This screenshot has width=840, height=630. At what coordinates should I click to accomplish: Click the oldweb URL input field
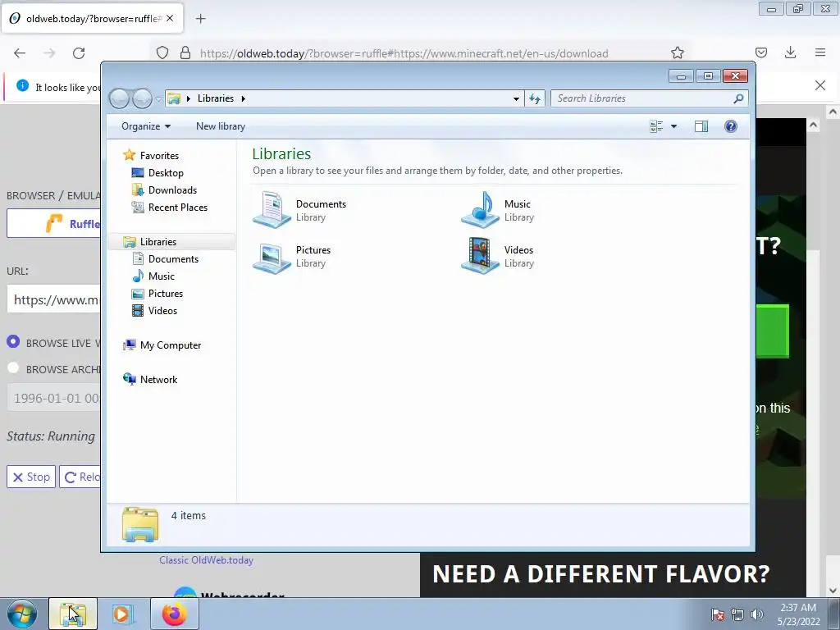point(53,299)
